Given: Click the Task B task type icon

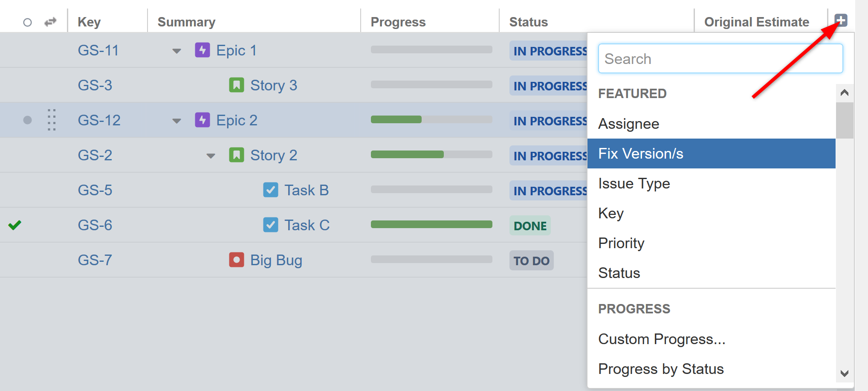Looking at the screenshot, I should point(271,190).
